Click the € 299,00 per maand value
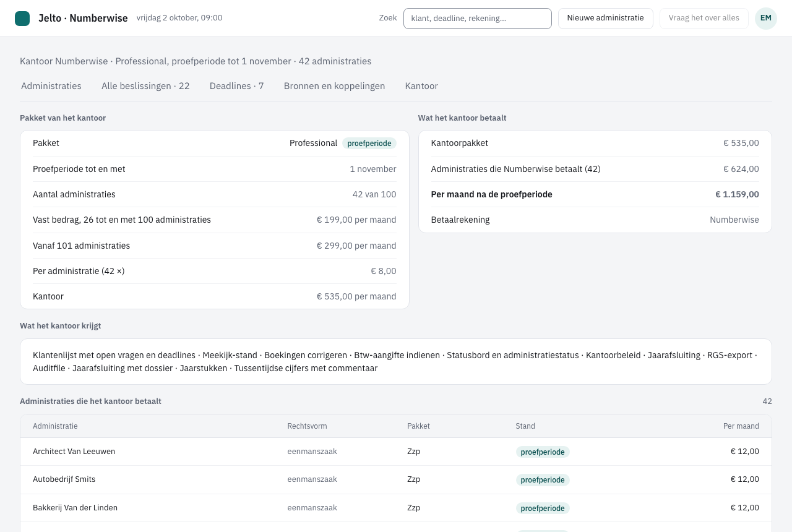This screenshot has height=532, width=792. tap(356, 246)
